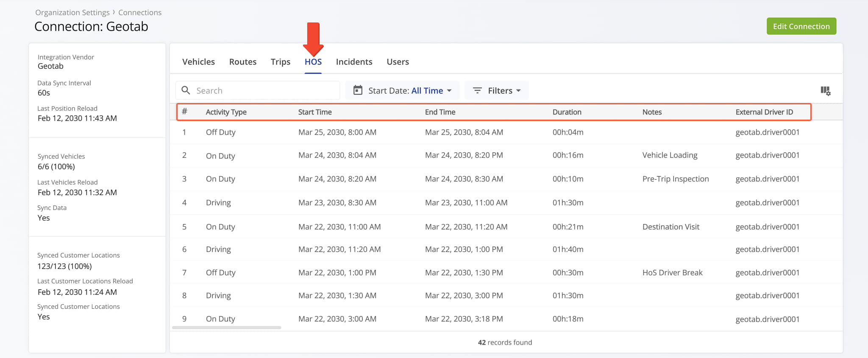The height and width of the screenshot is (358, 868).
Task: Click duration '00h:04m'
Action: 568,132
